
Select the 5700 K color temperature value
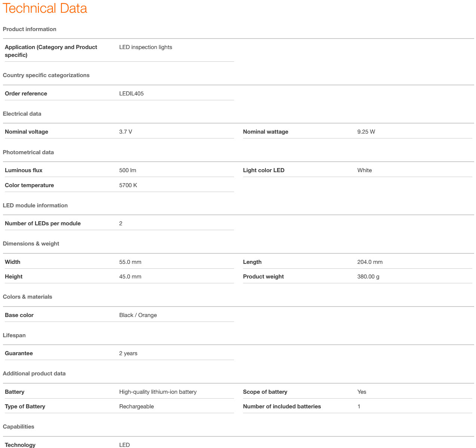click(x=128, y=185)
